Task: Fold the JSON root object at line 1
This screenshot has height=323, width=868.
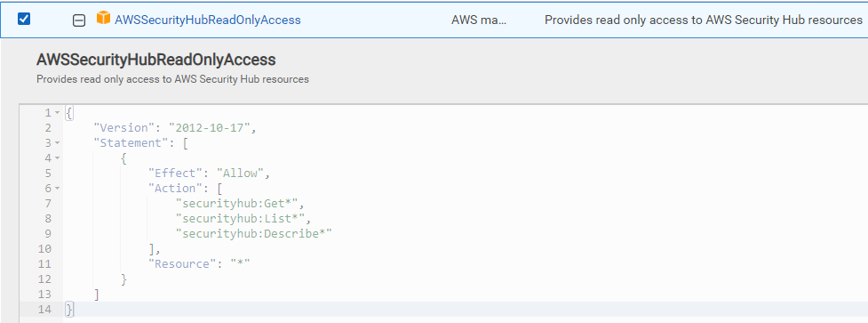Action: click(x=57, y=113)
